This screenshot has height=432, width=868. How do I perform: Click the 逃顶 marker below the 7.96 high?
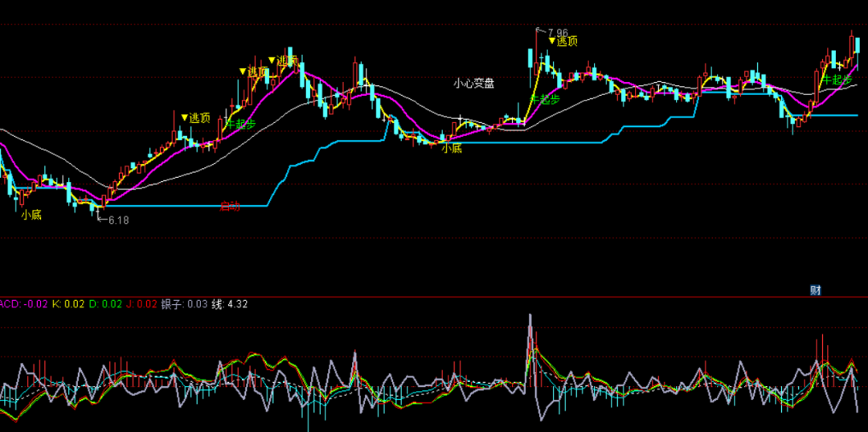click(x=563, y=40)
